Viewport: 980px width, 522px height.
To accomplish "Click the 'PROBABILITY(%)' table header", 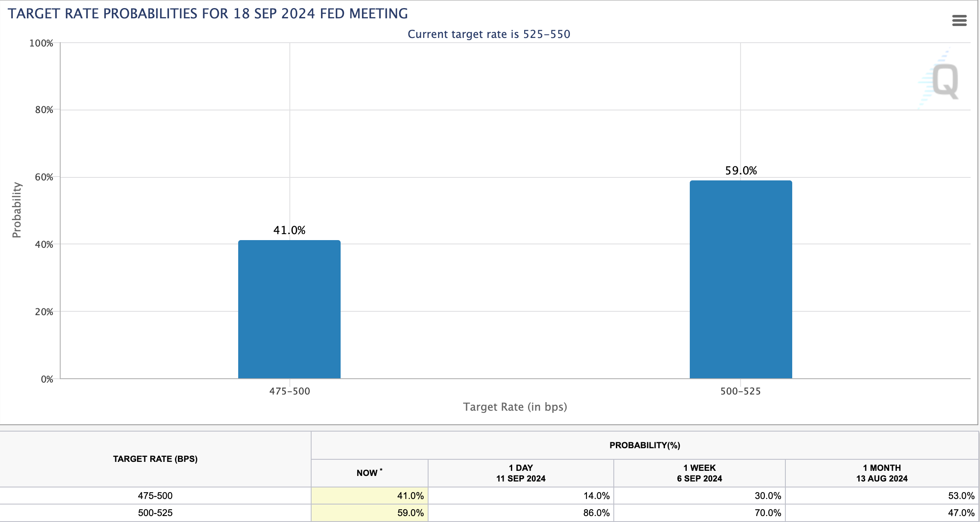I will pos(645,445).
